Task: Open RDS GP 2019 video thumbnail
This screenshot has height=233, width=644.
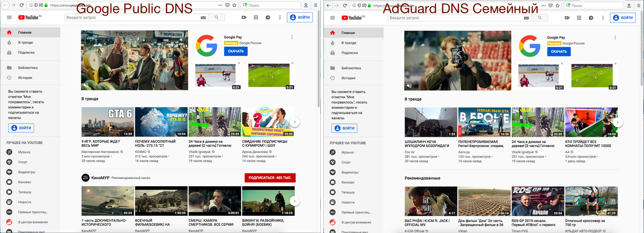Action: point(538,201)
